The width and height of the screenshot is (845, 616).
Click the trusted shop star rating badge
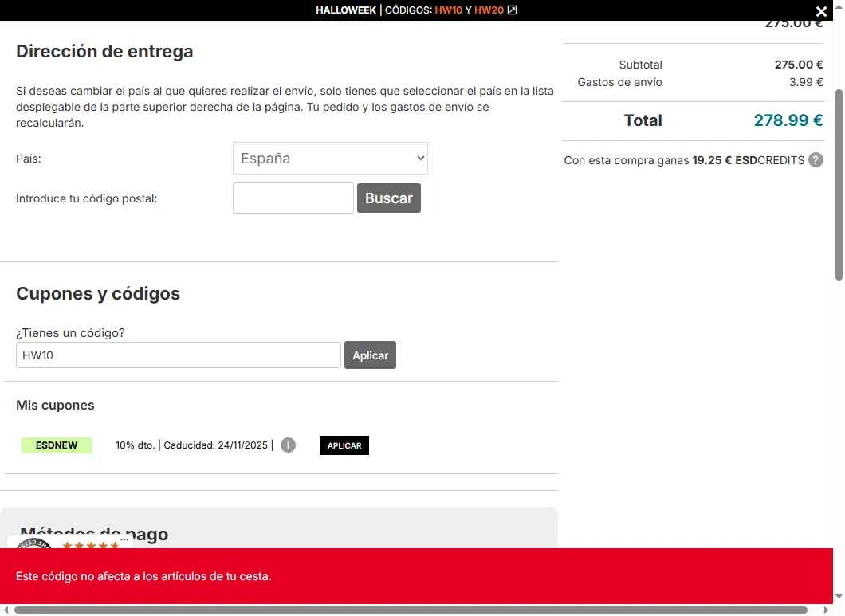tap(70, 542)
